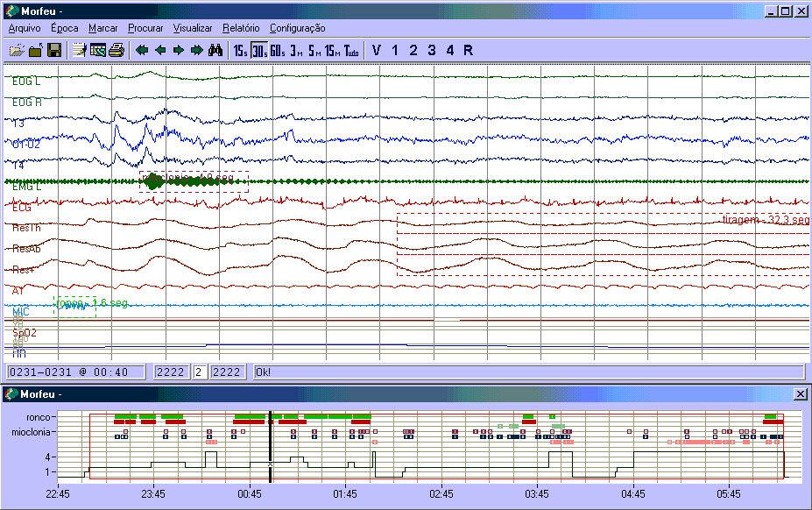Show the entire recording with Tudo
This screenshot has width=812, height=510.
(351, 50)
